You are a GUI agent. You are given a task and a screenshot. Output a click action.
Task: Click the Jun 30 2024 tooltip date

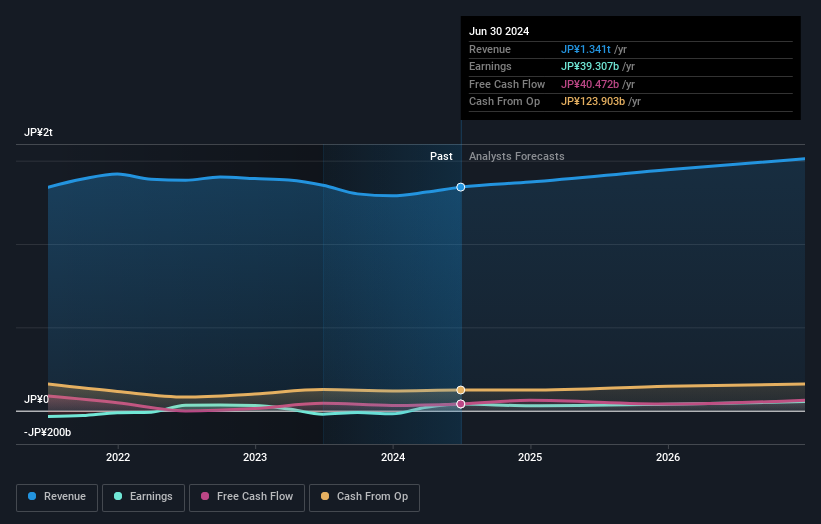click(x=499, y=31)
